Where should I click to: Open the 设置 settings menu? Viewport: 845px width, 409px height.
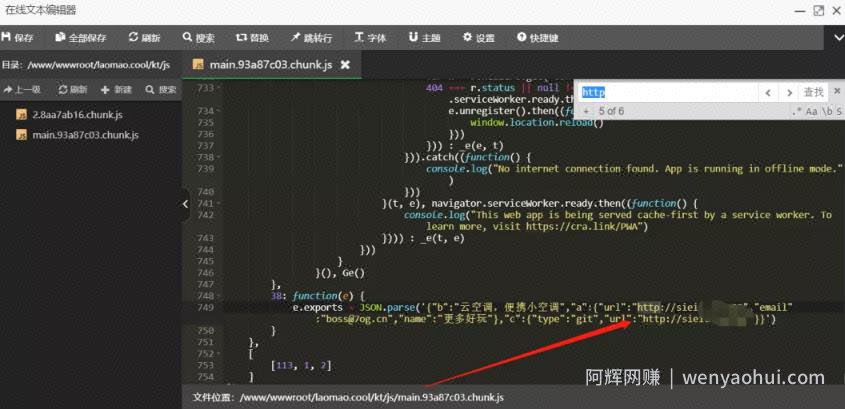pos(479,38)
